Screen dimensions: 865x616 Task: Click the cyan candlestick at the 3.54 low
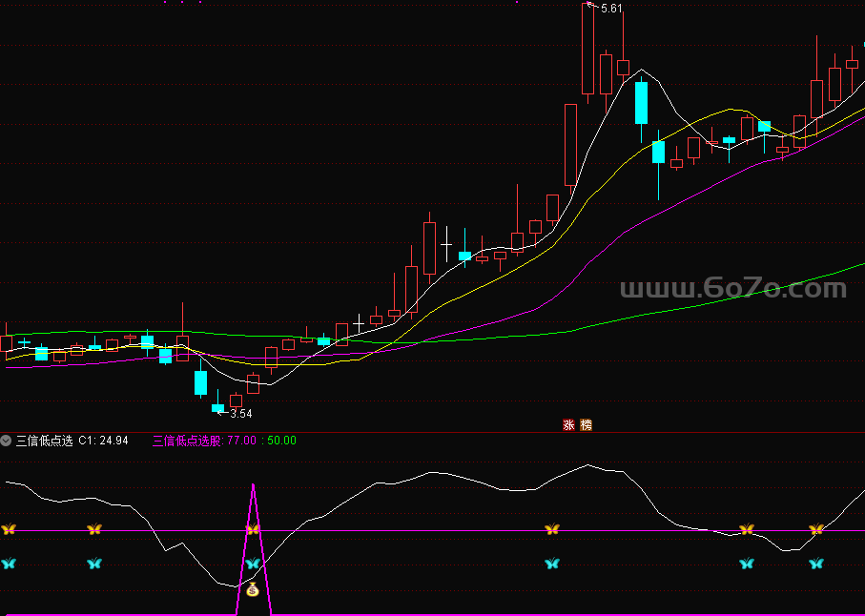pyautogui.click(x=217, y=407)
